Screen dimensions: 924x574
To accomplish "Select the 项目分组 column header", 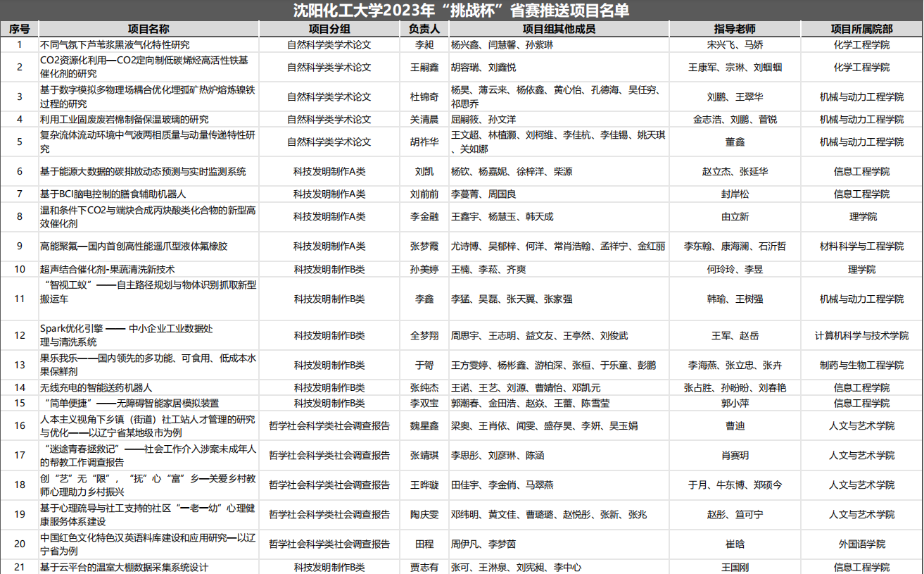I will click(329, 29).
